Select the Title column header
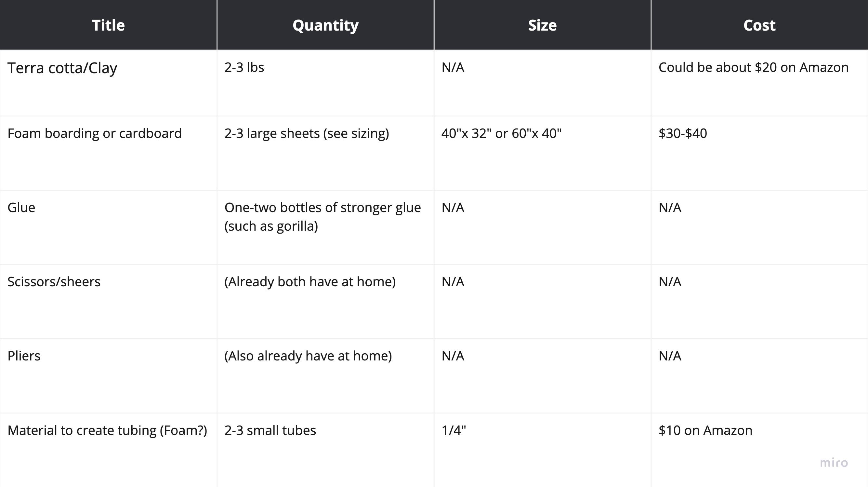Image resolution: width=868 pixels, height=487 pixels. tap(108, 25)
